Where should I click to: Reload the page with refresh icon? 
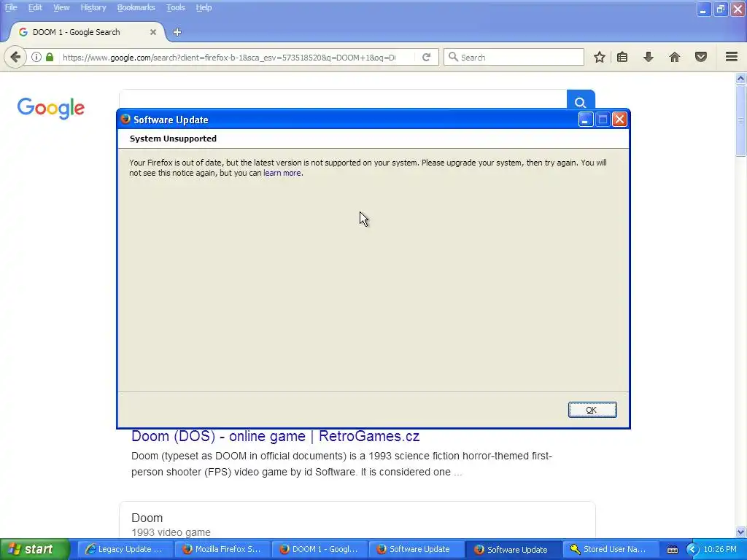tap(426, 57)
